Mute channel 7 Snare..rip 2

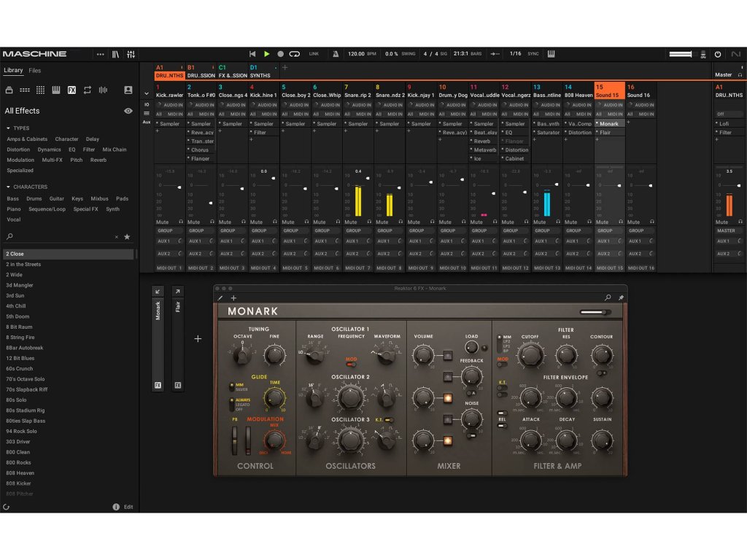point(351,222)
